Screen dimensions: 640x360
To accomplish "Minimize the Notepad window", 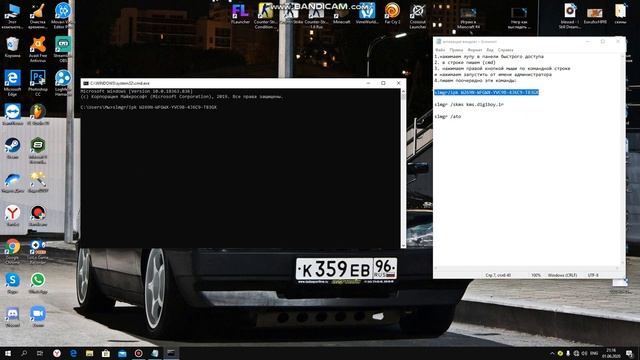I will click(x=588, y=42).
